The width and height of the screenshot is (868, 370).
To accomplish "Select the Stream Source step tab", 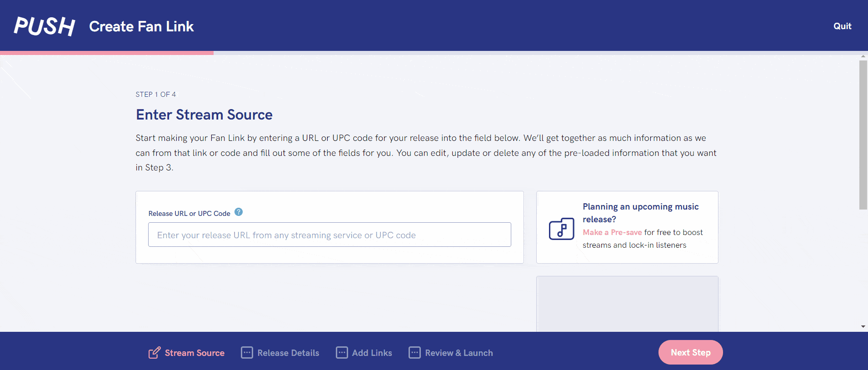I will 186,353.
